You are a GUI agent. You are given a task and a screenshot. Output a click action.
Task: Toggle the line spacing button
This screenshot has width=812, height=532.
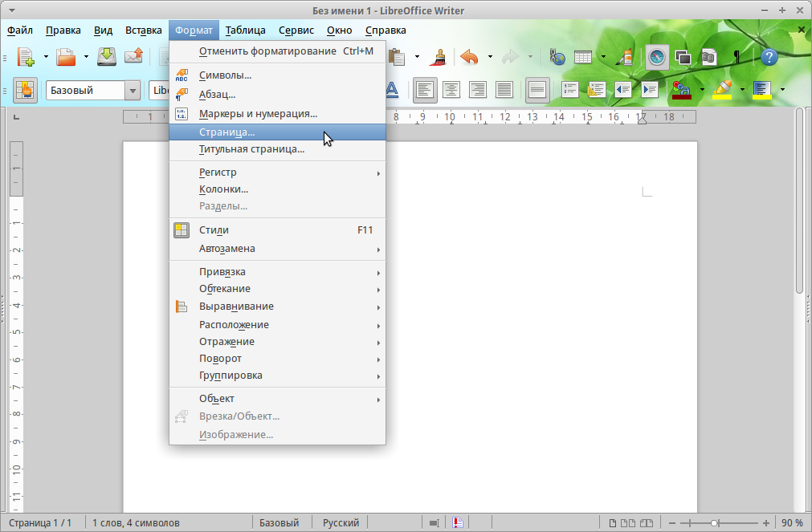pos(537,90)
